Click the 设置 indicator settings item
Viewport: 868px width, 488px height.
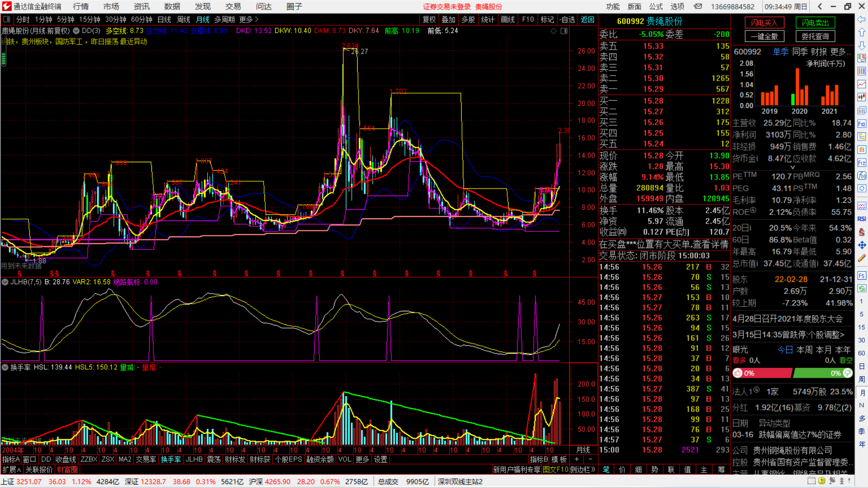381,460
